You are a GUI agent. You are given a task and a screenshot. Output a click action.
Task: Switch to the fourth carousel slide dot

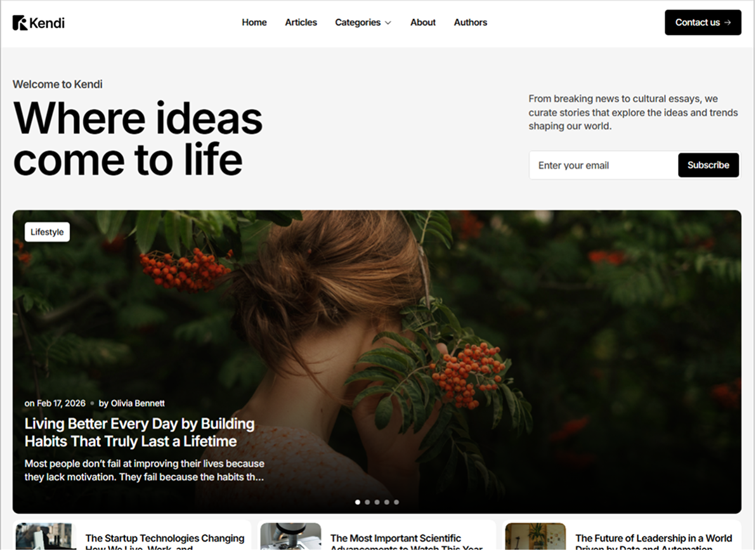[x=387, y=502]
